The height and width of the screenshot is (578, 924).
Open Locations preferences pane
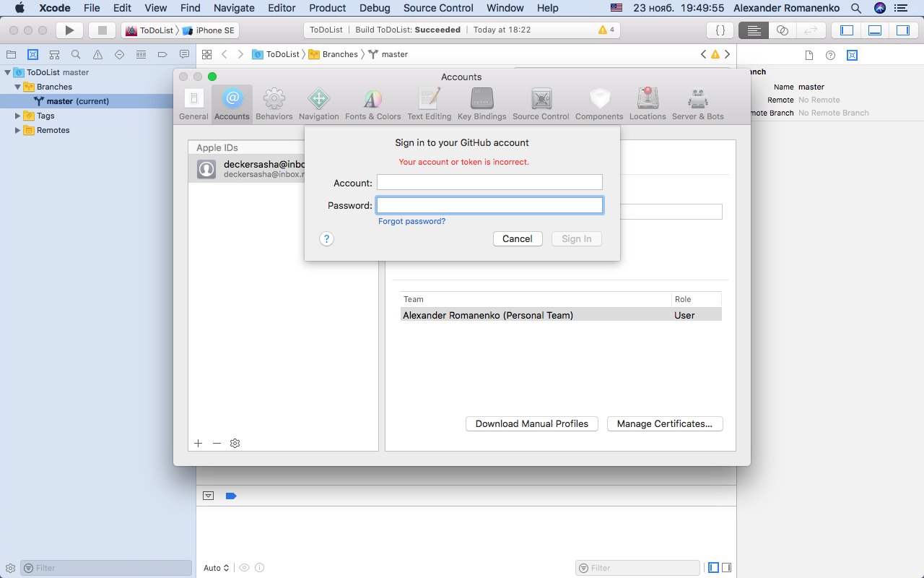tap(648, 104)
